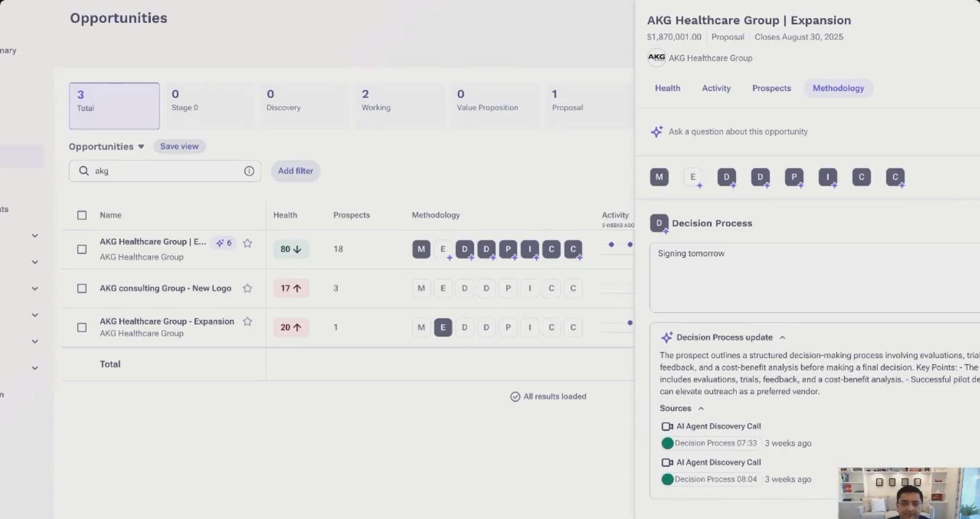Viewport: 980px width, 519px height.
Task: Click the Add filter button
Action: (295, 171)
